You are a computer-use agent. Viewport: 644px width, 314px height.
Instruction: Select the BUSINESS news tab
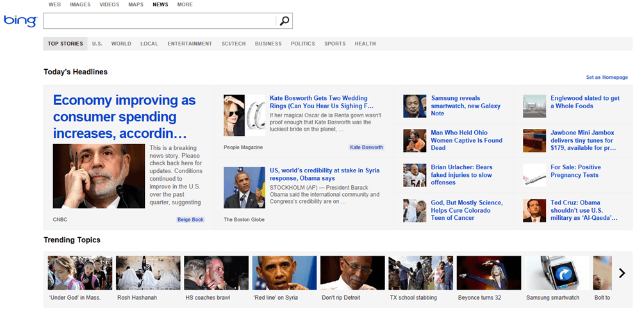tap(268, 44)
